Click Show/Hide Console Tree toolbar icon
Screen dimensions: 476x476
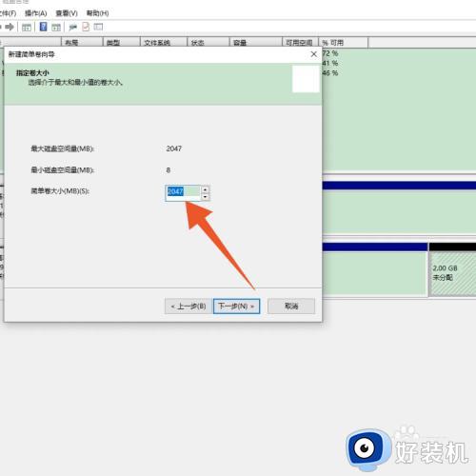click(x=27, y=28)
